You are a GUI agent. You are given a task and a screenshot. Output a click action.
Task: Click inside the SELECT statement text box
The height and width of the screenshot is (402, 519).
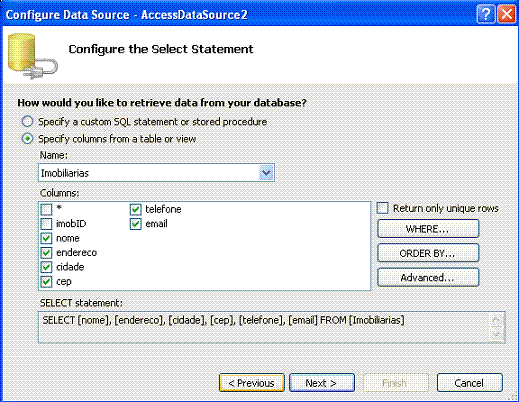263,327
